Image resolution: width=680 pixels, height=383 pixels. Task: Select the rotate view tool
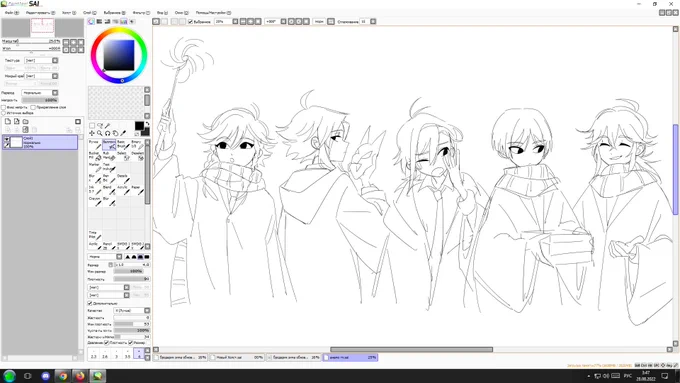point(108,133)
